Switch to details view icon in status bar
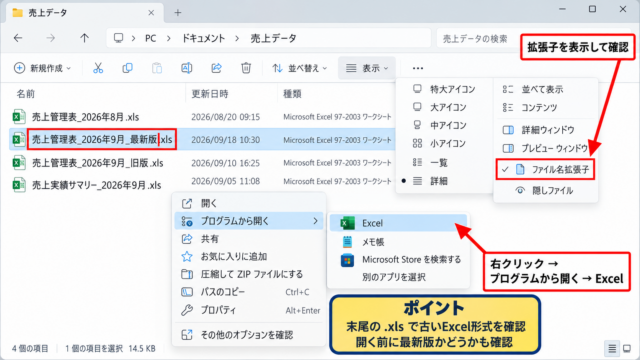Screen dimensions: 640x360 pyautogui.click(x=612, y=349)
